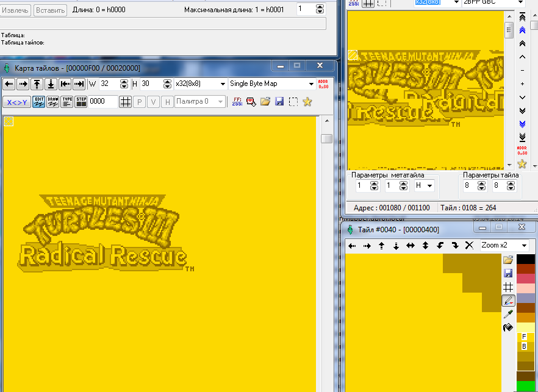Viewport: 538px width, 392px height.
Task: Pick the pink-red color swatch in palette
Action: (x=526, y=279)
